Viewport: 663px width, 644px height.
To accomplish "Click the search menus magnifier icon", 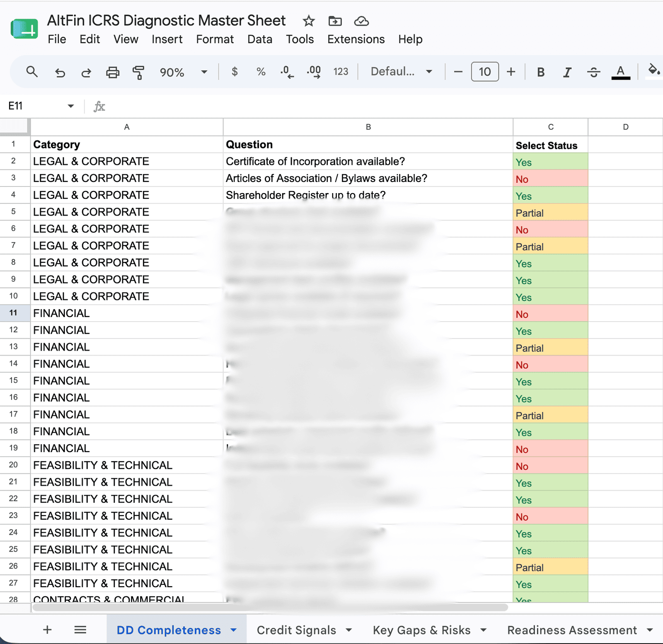I will click(32, 72).
